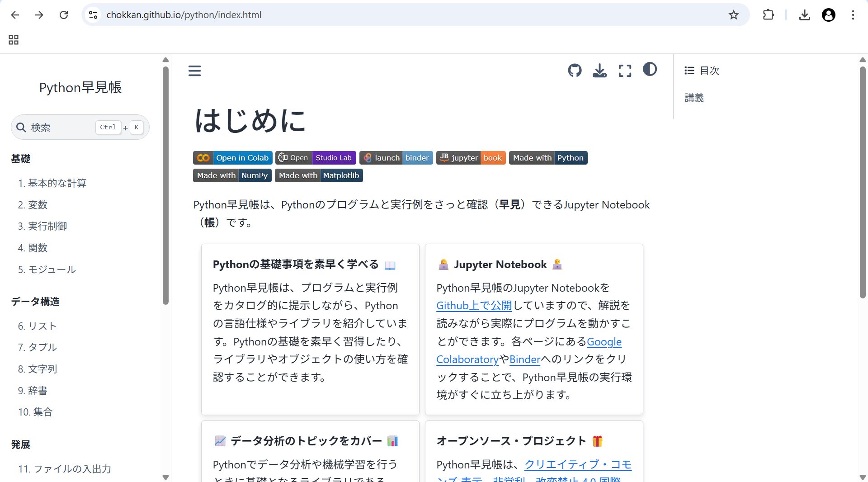Open Python早見帳 site title
Image resolution: width=868 pixels, height=482 pixels.
pos(80,88)
